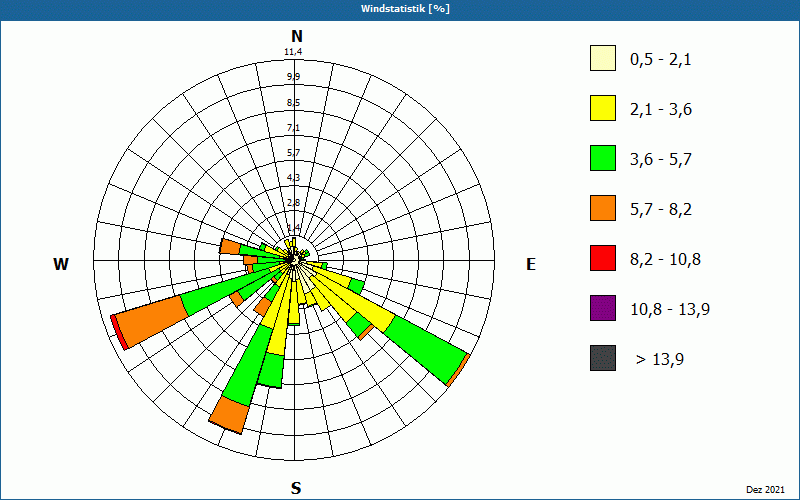Click the large orange segment of the west-southwest bar
The width and height of the screenshot is (800, 500).
(151, 321)
